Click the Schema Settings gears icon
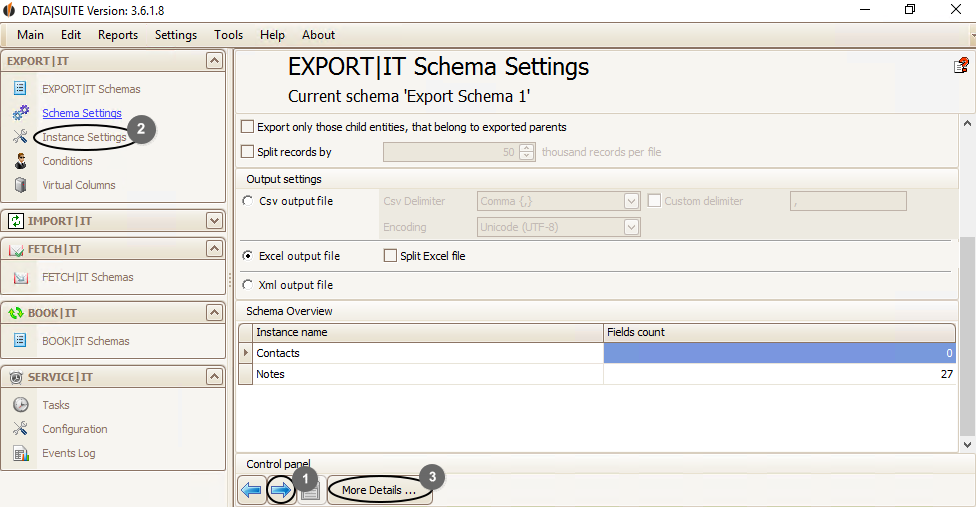Viewport: 976px width, 507px height. point(21,113)
